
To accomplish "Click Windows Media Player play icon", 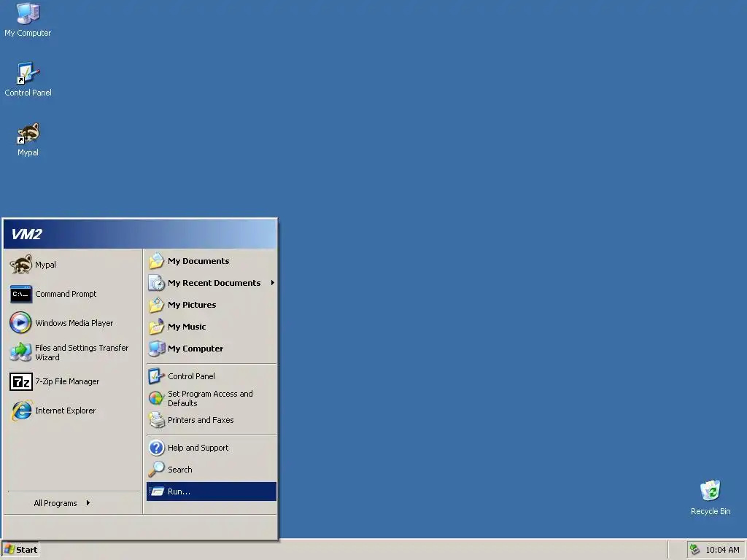I will point(21,323).
